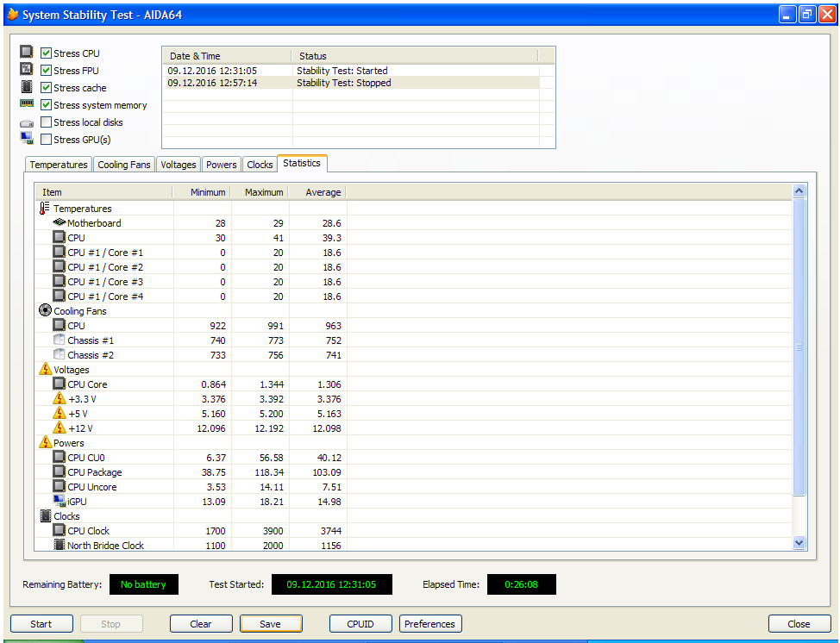Select the 'Stability Test: Started' log entry
The height and width of the screenshot is (643, 840).
(x=351, y=71)
